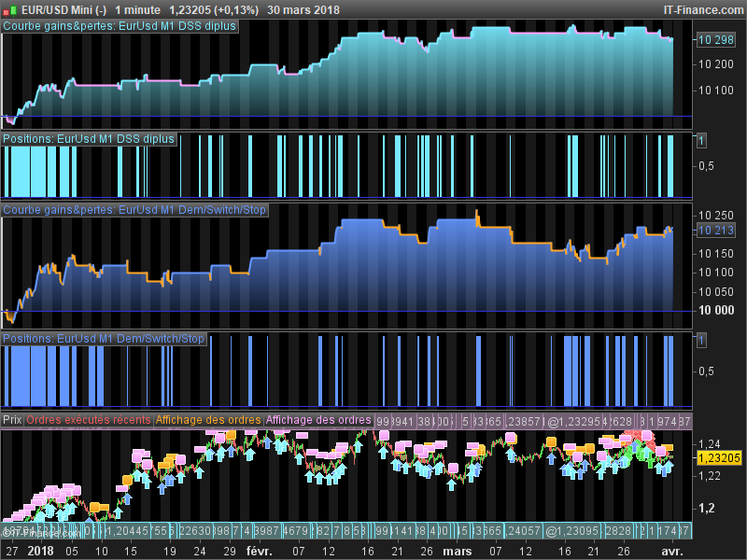Click the cyan @1,23095 order label

(573, 531)
